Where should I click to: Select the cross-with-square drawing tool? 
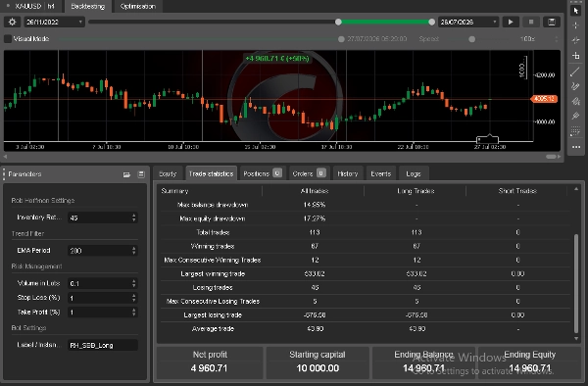pyautogui.click(x=576, y=56)
